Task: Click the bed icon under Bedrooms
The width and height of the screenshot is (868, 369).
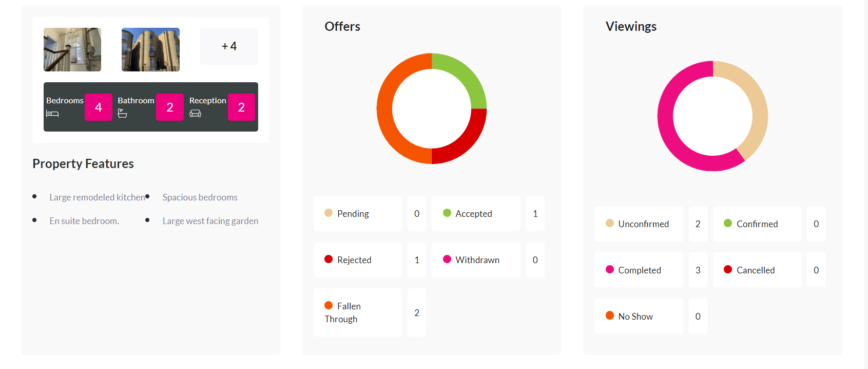Action: 52,114
